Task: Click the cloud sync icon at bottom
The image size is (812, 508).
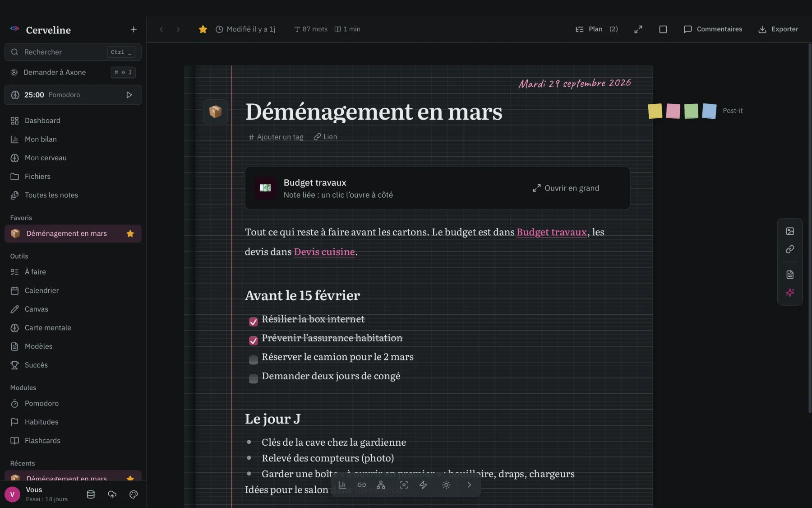Action: (x=112, y=494)
